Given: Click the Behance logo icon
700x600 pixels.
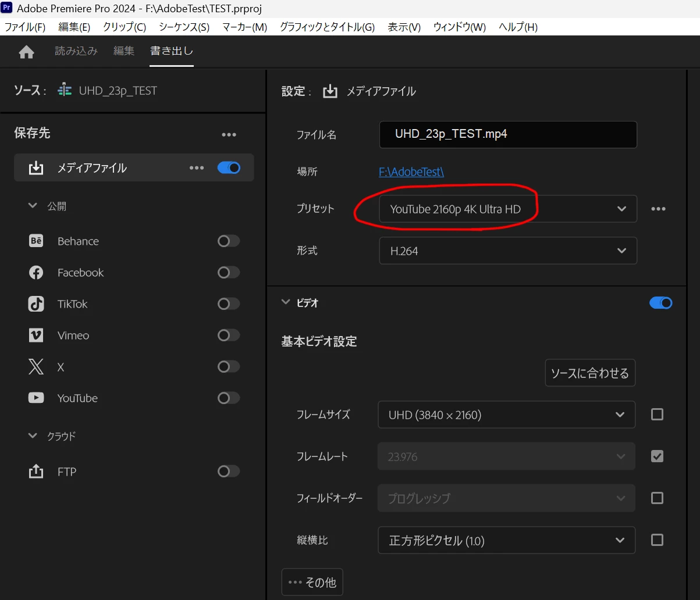Looking at the screenshot, I should pyautogui.click(x=36, y=241).
